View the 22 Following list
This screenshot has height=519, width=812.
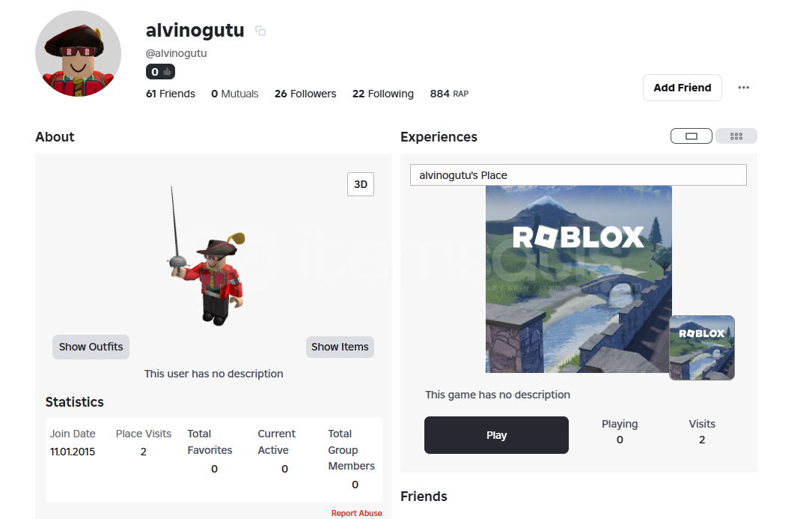(x=382, y=94)
